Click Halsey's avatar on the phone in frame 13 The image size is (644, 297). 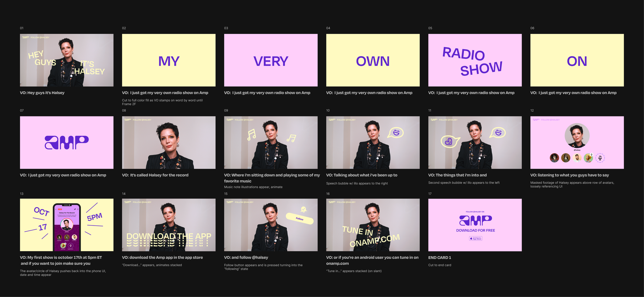point(67,224)
